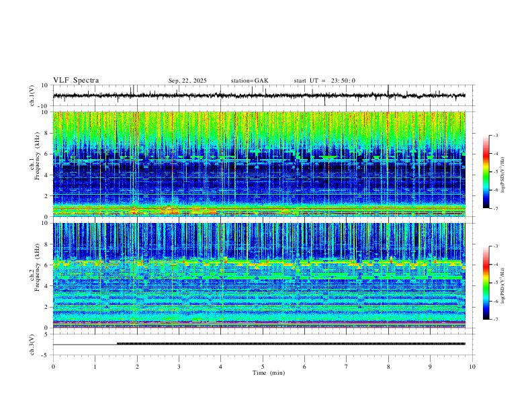Viewport: 532px width, 411px height.
Task: Click the "Time (min)" x-axis label
Action: tap(269, 373)
